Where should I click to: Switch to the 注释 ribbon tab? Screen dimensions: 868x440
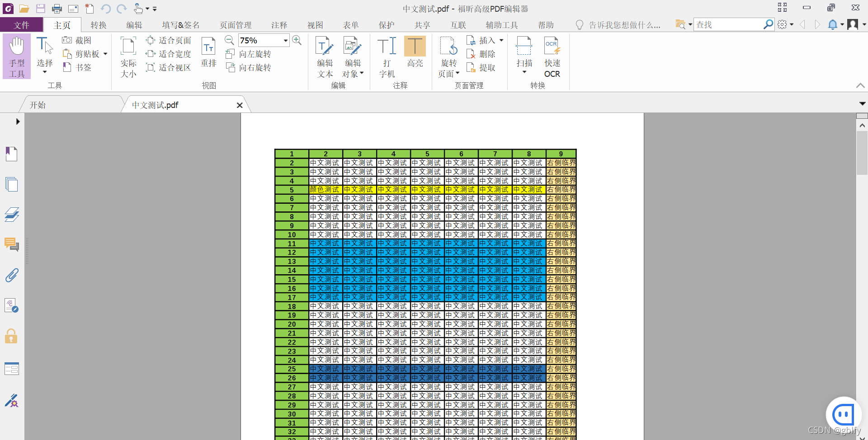coord(279,25)
